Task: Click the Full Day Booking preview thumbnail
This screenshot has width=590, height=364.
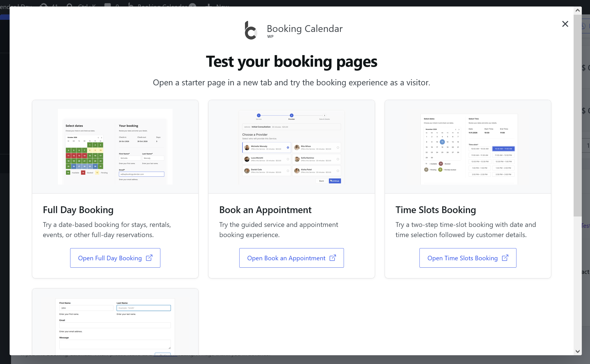Action: tap(115, 147)
